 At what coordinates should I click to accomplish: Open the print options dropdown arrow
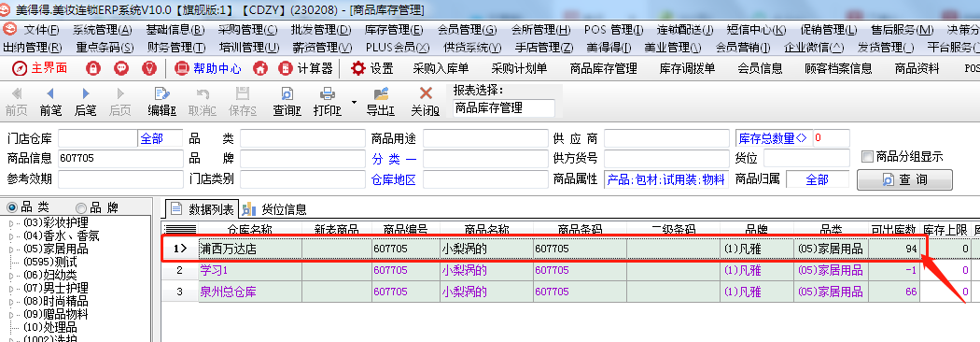click(x=354, y=102)
